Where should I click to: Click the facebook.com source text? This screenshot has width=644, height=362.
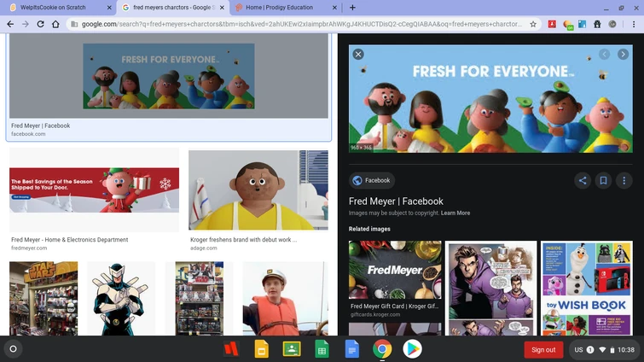point(28,134)
